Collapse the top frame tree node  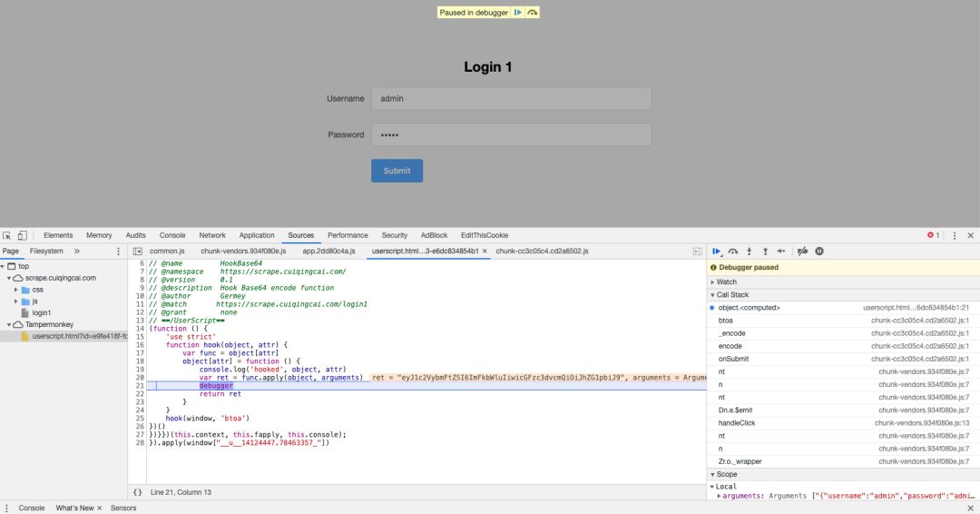tap(3, 266)
